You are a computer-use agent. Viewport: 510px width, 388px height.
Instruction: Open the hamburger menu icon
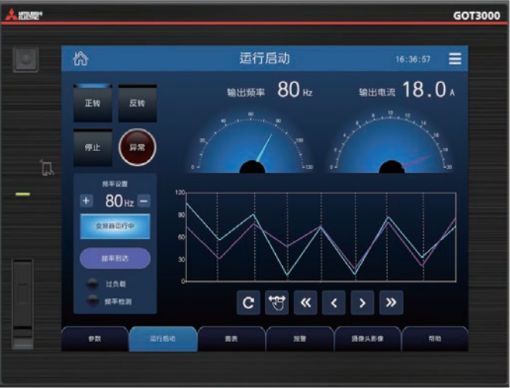pyautogui.click(x=455, y=59)
